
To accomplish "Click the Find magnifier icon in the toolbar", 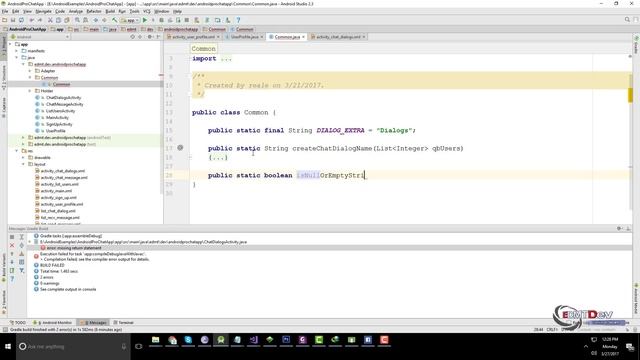I will coord(77,20).
